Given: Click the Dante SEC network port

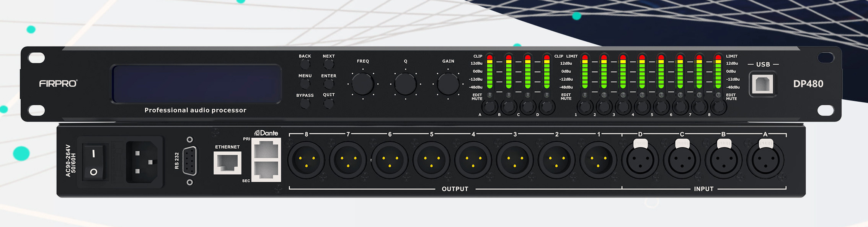Looking at the screenshot, I should [x=266, y=170].
